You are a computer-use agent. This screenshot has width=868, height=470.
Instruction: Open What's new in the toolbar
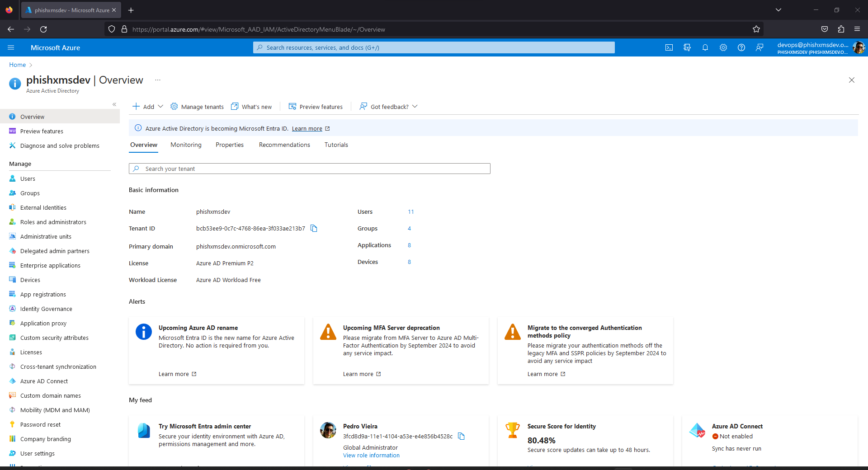click(x=251, y=107)
